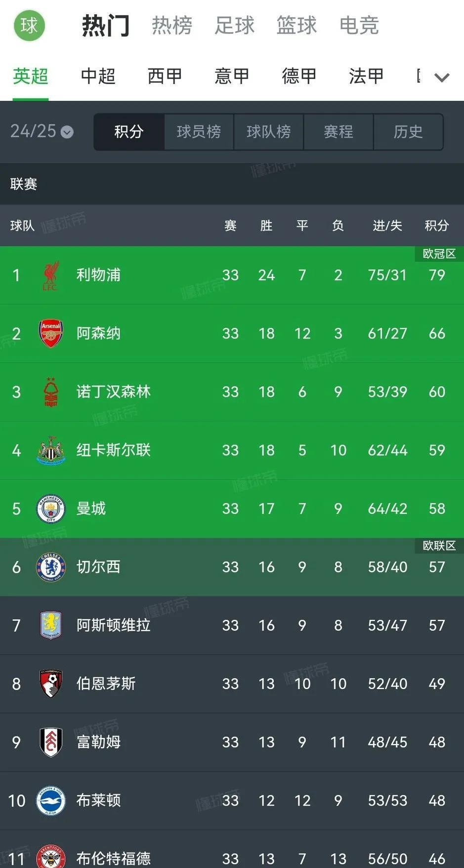Open the 足球 top category
Image resolution: width=464 pixels, height=868 pixels.
coord(234,25)
